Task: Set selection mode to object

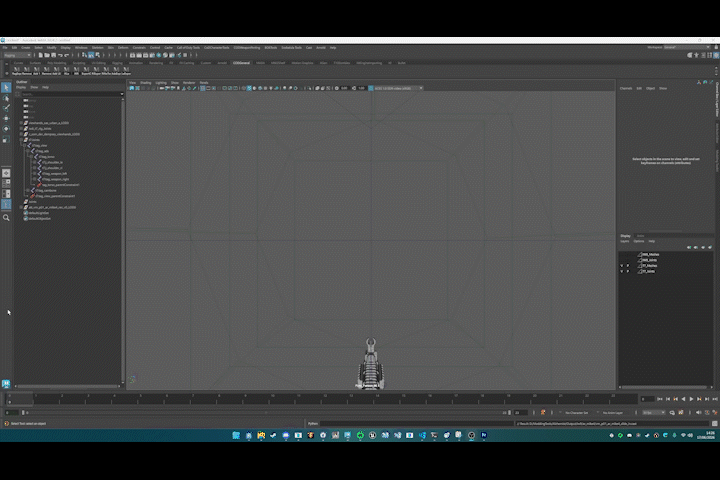Action: pyautogui.click(x=91, y=55)
